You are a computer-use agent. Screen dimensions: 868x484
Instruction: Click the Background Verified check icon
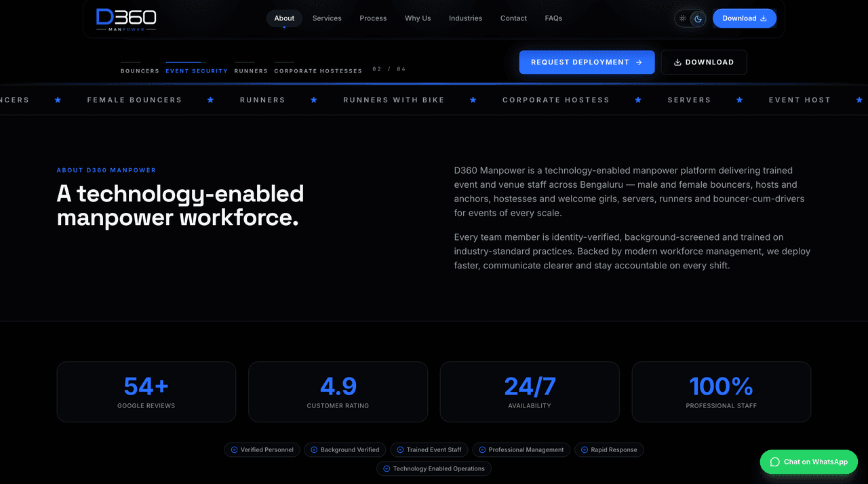coord(314,449)
